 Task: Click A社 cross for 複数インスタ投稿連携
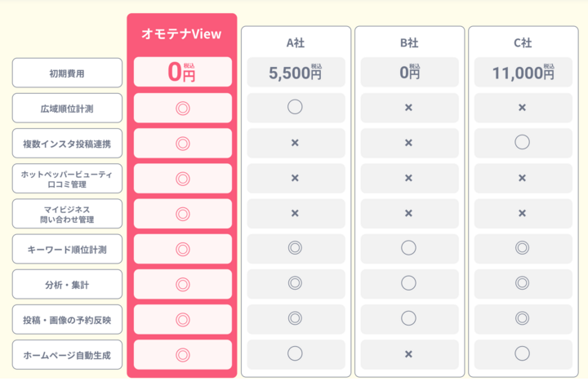(295, 143)
